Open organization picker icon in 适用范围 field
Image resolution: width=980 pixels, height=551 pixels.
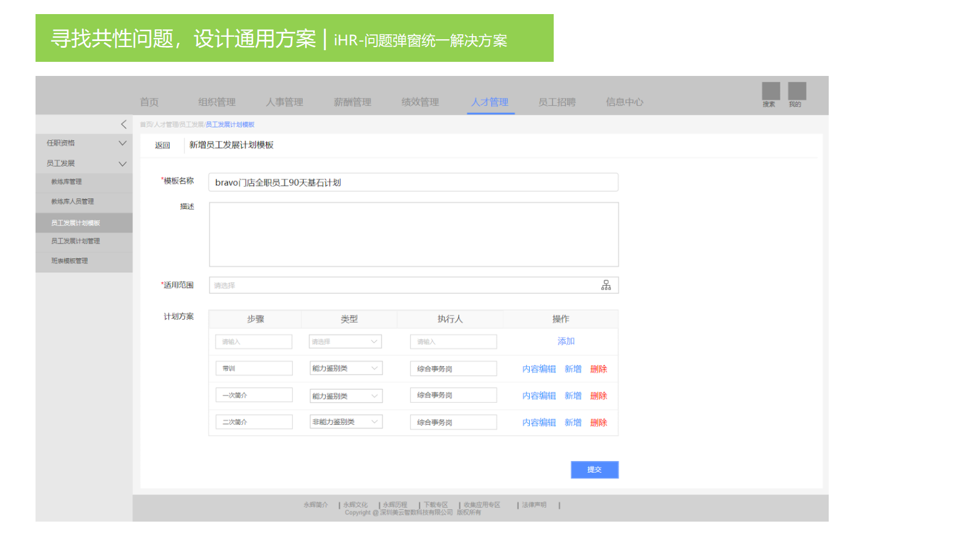(606, 285)
